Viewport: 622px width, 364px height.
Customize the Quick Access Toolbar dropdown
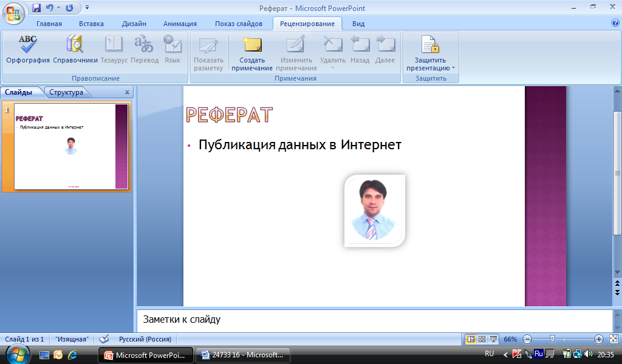click(87, 7)
